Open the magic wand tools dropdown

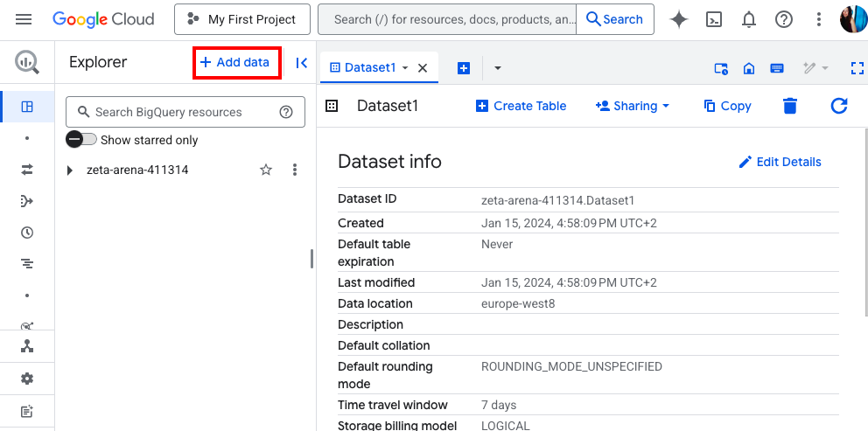coord(815,68)
